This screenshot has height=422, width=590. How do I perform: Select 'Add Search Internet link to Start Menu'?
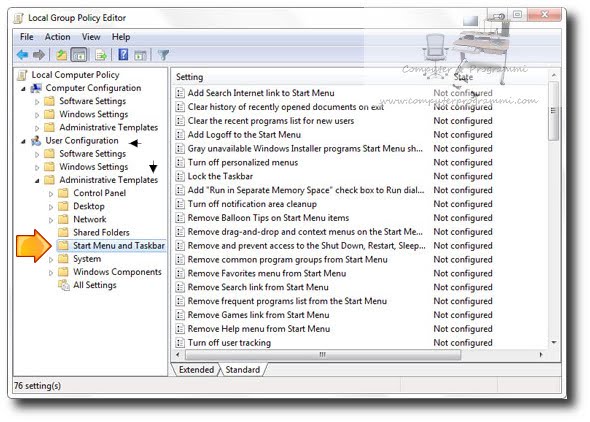pos(261,93)
